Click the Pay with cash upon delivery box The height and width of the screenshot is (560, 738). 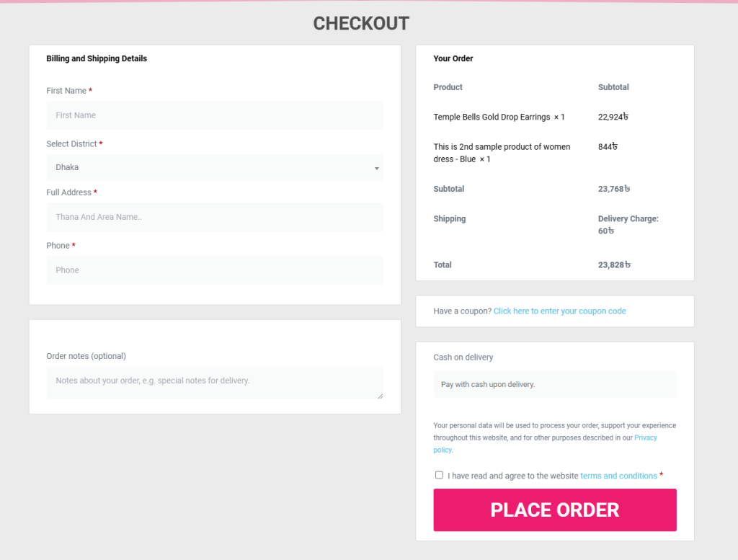coord(554,385)
